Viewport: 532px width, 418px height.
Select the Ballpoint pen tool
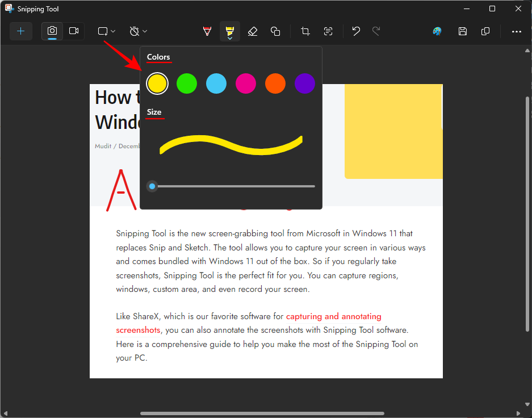tap(207, 31)
